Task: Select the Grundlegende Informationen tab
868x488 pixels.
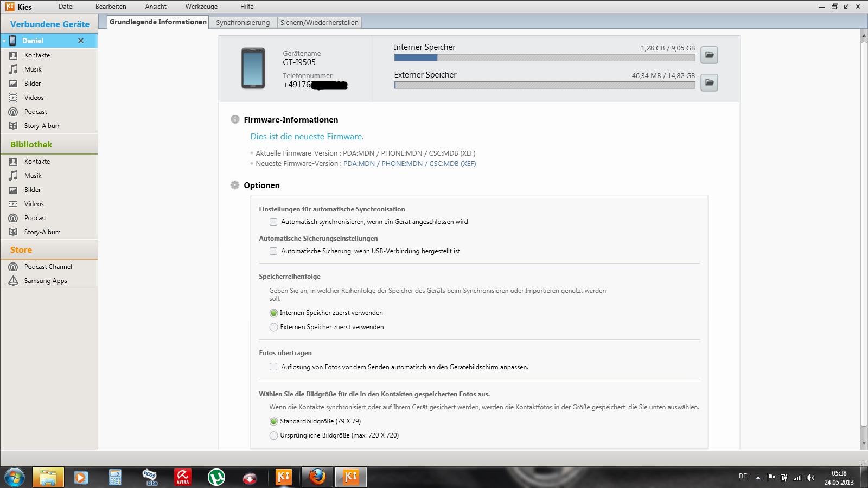Action: 158,22
